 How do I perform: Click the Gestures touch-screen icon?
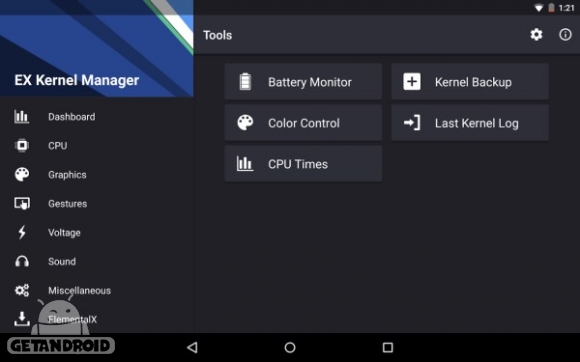tap(22, 203)
